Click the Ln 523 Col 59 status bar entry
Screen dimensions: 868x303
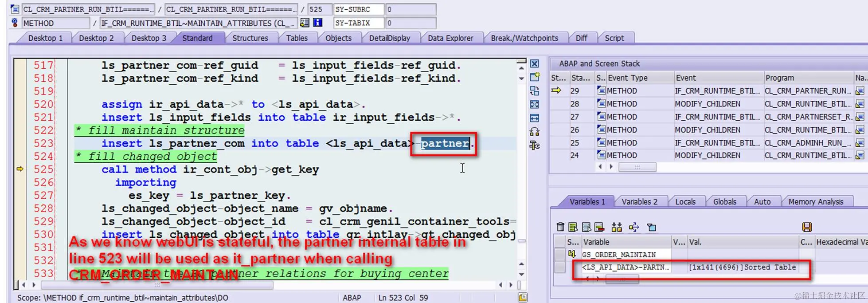[x=403, y=298]
